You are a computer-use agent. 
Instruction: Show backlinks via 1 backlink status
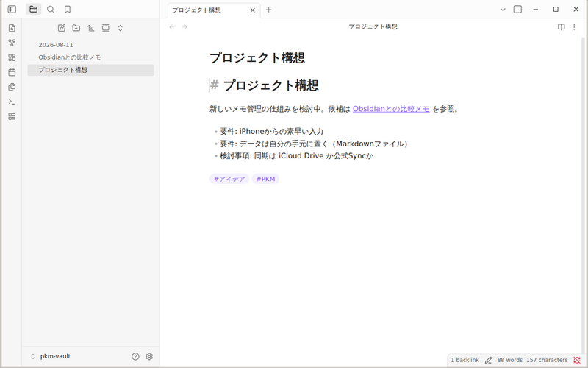[465, 360]
